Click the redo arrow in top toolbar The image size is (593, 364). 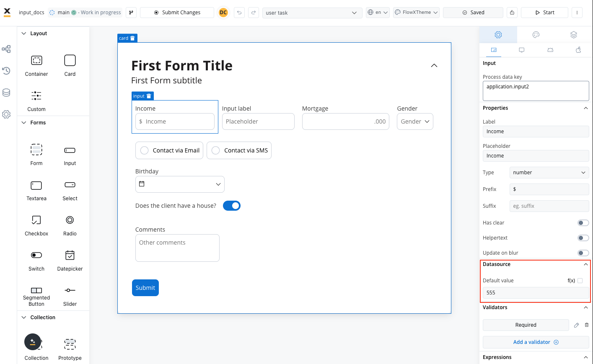pyautogui.click(x=254, y=13)
